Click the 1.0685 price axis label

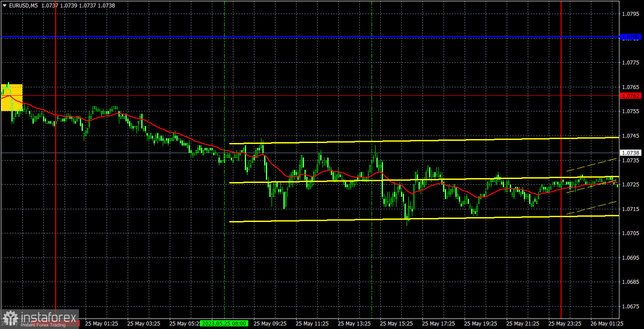tap(630, 282)
